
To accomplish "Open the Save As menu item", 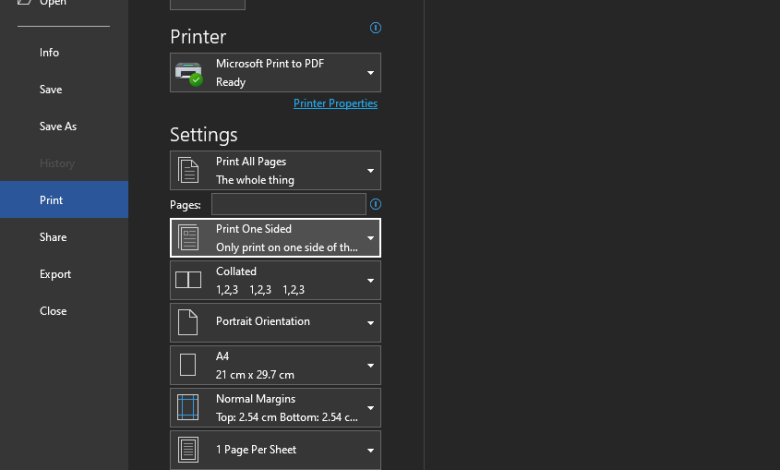I will tap(58, 126).
